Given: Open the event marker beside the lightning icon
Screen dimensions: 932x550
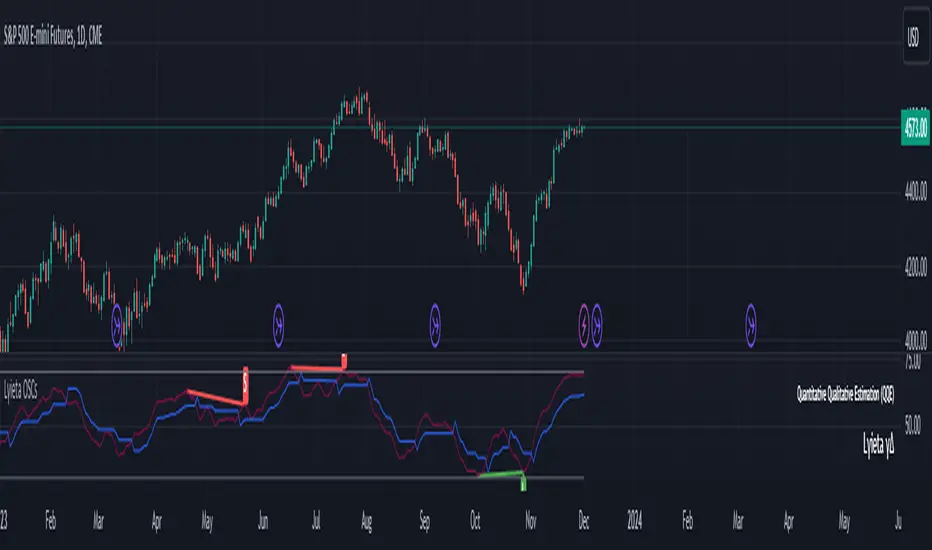Looking at the screenshot, I should (597, 325).
